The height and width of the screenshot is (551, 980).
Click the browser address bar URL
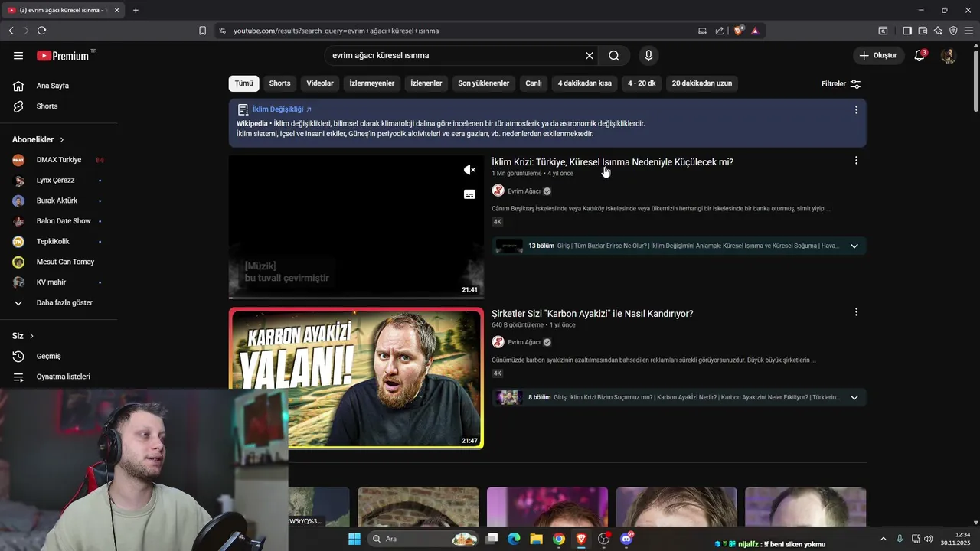click(x=336, y=31)
